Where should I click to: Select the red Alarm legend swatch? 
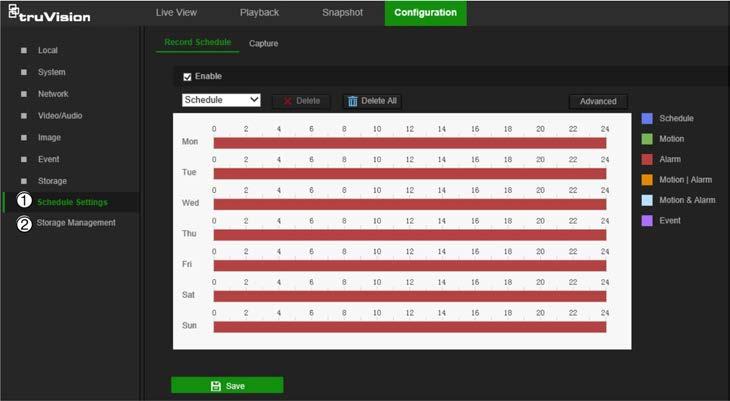click(647, 159)
